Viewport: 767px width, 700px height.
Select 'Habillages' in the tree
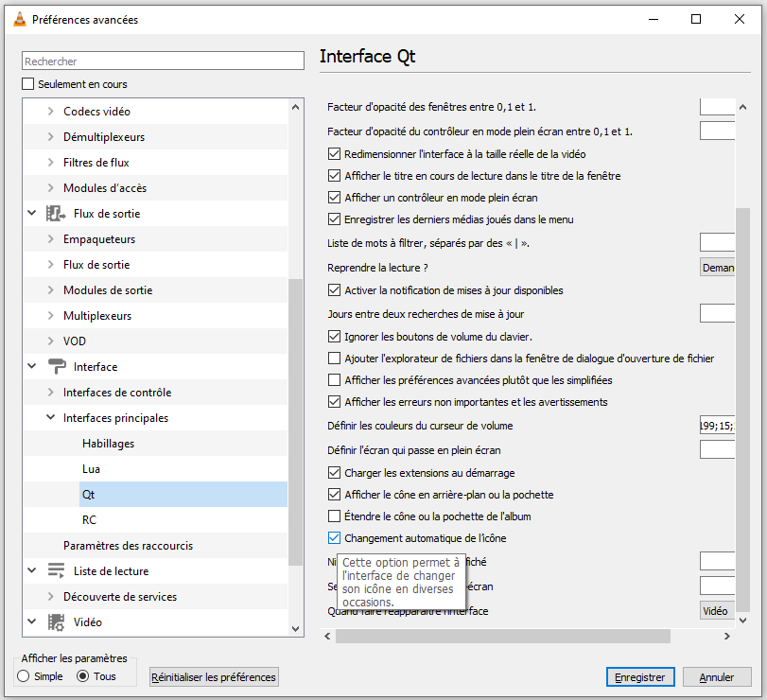point(108,444)
